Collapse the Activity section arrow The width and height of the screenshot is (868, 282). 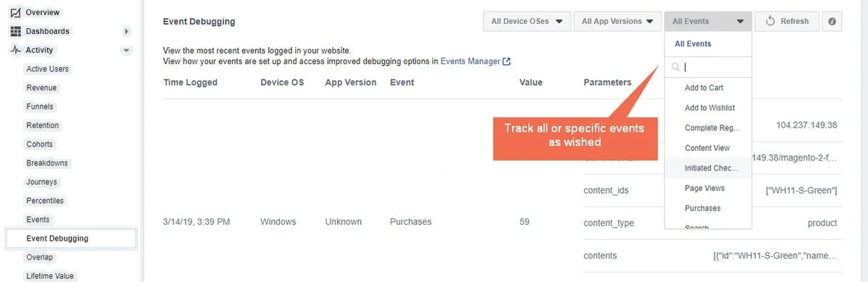[127, 51]
